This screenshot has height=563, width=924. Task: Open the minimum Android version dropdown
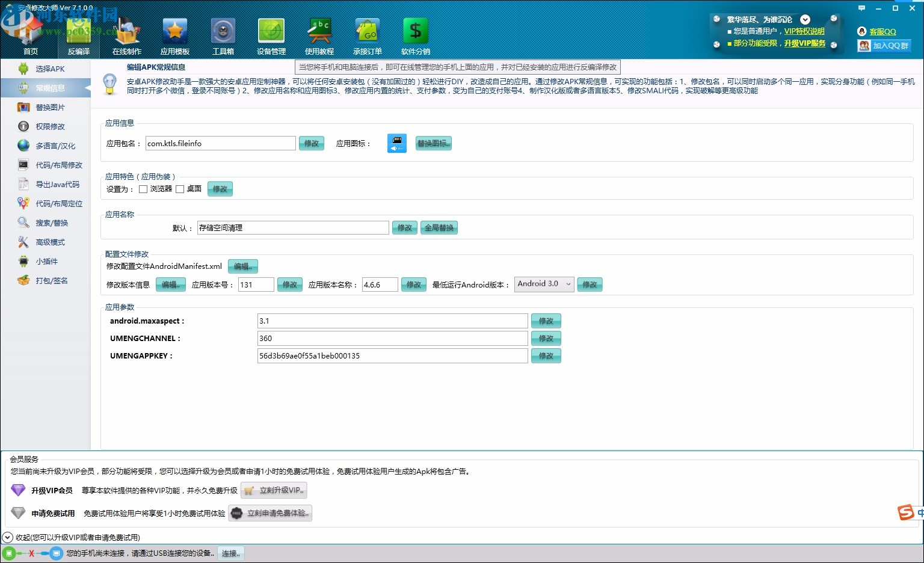[x=544, y=284]
